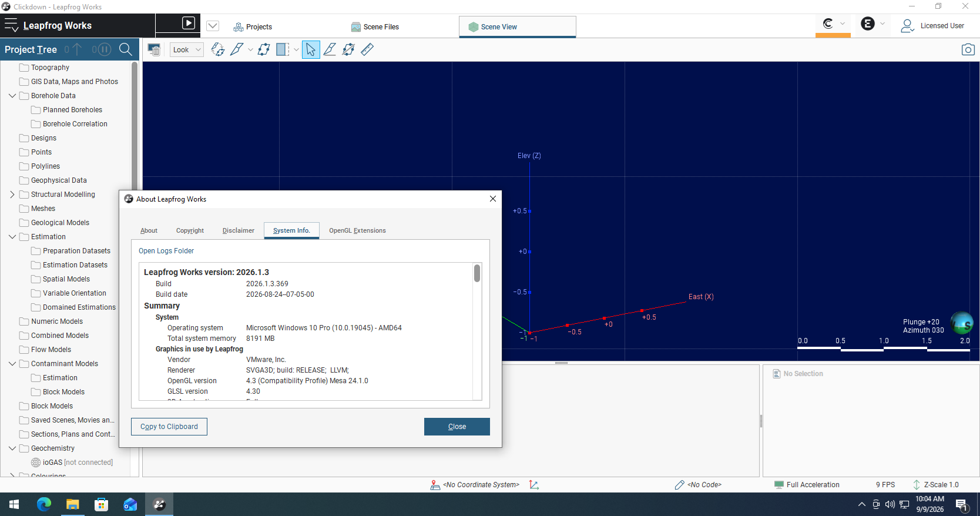This screenshot has width=980, height=516.
Task: Collapse the Geochemistry folder
Action: click(12, 448)
